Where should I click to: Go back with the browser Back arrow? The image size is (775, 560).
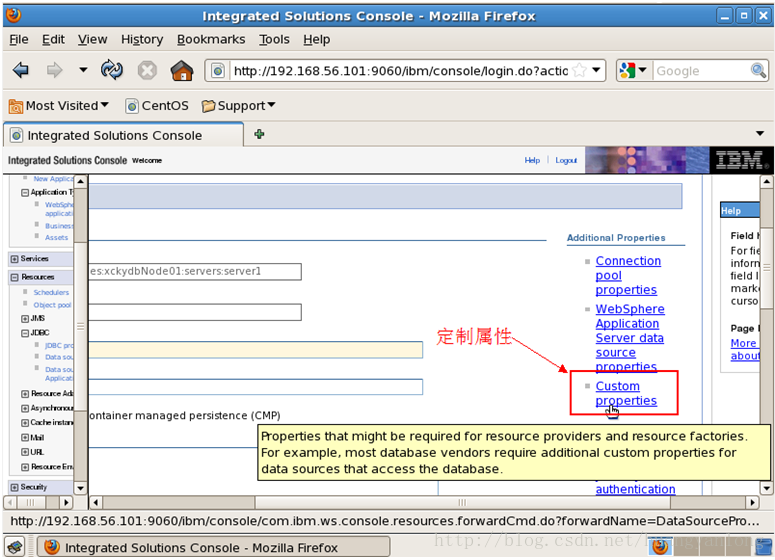tap(21, 70)
